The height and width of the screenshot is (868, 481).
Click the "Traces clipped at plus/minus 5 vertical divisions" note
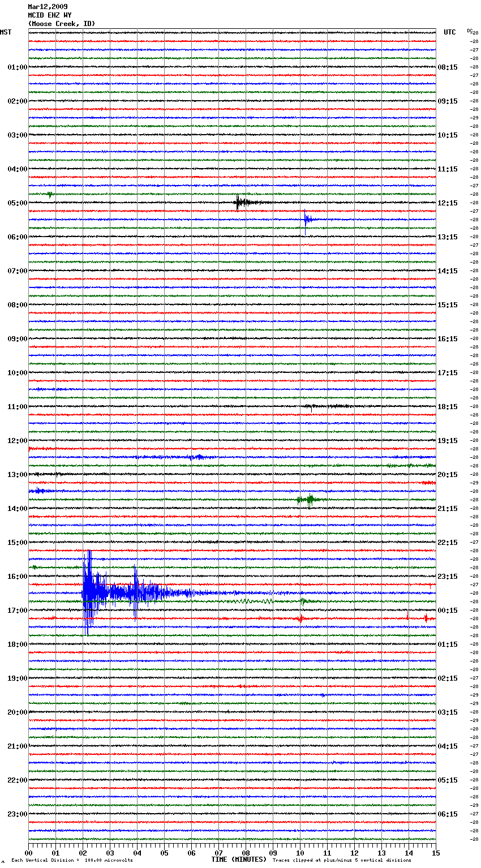(342, 860)
